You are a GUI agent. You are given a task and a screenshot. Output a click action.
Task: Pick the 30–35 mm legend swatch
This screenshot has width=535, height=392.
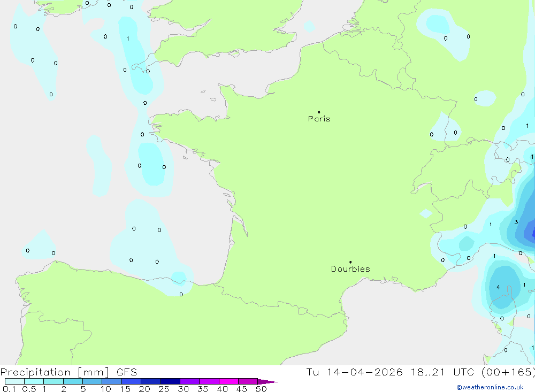190,381
